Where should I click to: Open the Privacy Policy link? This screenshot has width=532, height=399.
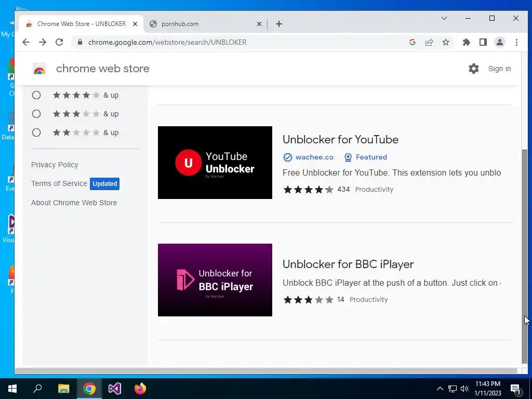tap(55, 165)
